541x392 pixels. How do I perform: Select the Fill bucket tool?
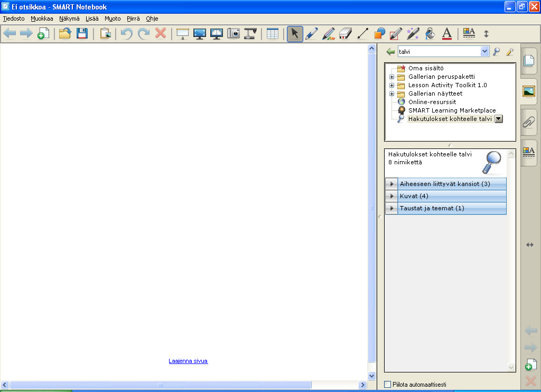(x=430, y=33)
